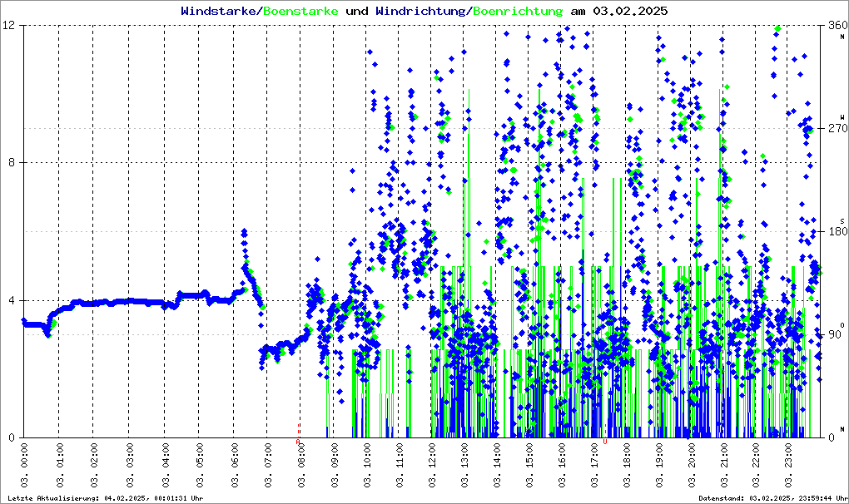The image size is (849, 504).
Task: Click time label '03. 19:00'
Action: pyautogui.click(x=659, y=466)
